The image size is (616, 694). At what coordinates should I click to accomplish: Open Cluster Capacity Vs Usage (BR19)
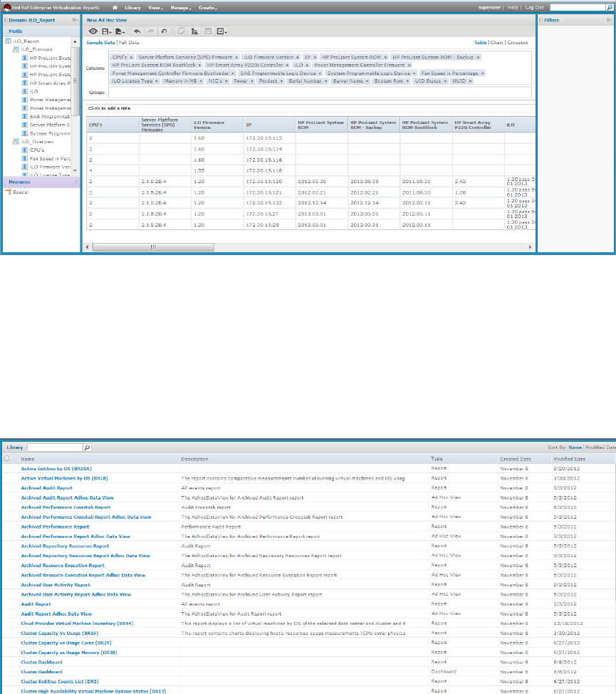[60, 633]
